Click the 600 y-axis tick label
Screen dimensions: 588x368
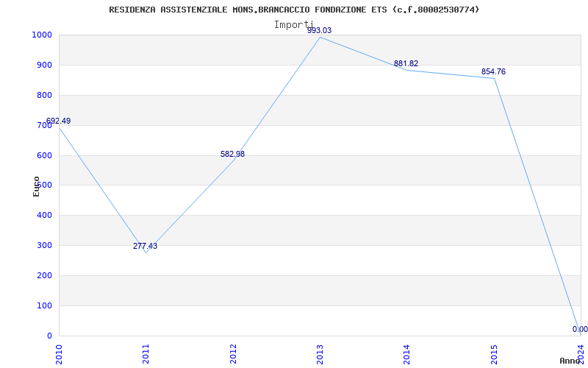[44, 155]
